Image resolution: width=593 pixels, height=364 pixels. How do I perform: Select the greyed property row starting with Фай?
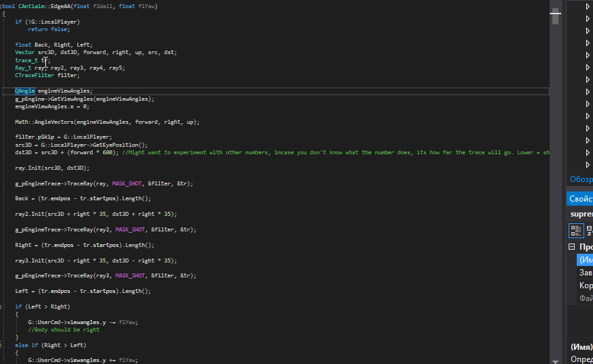(585, 298)
